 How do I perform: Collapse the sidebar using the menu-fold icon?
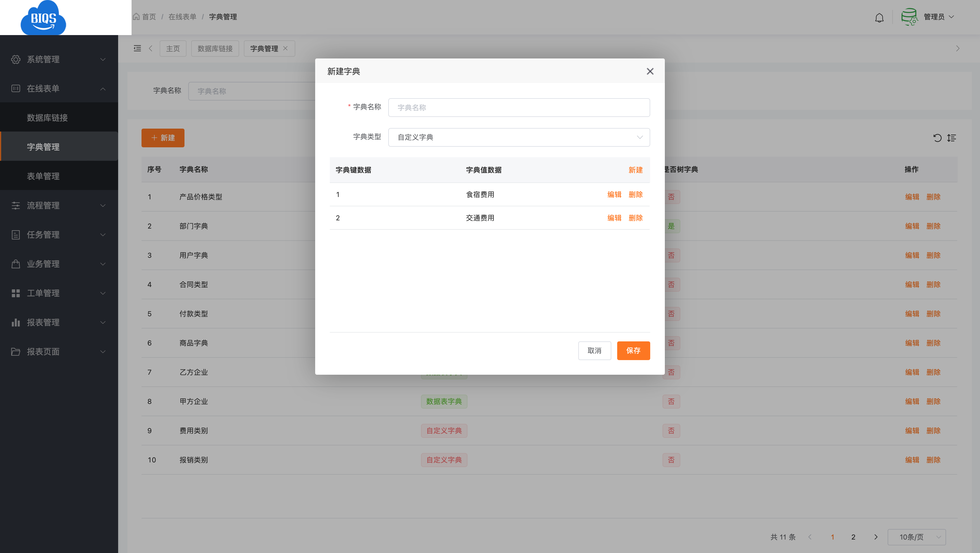tap(137, 48)
